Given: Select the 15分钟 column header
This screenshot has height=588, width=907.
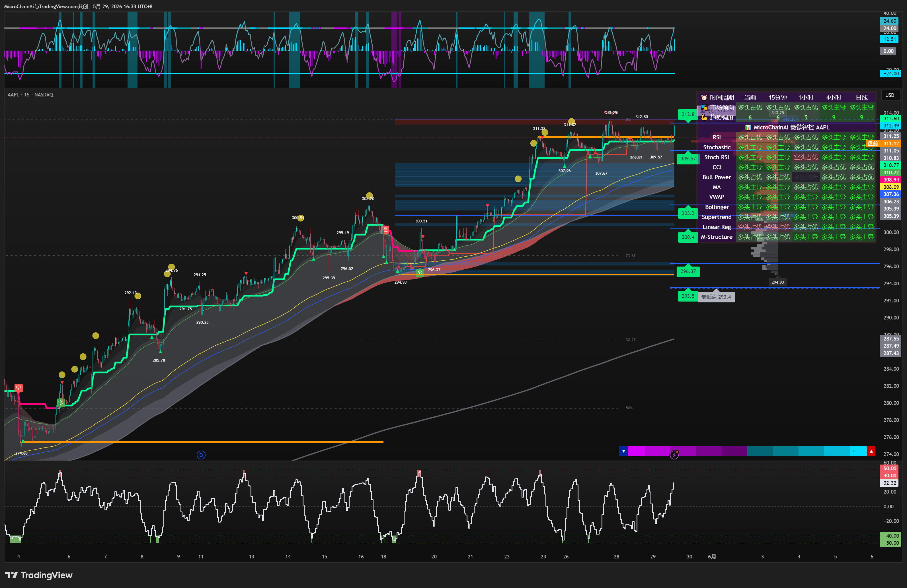Looking at the screenshot, I should [777, 98].
